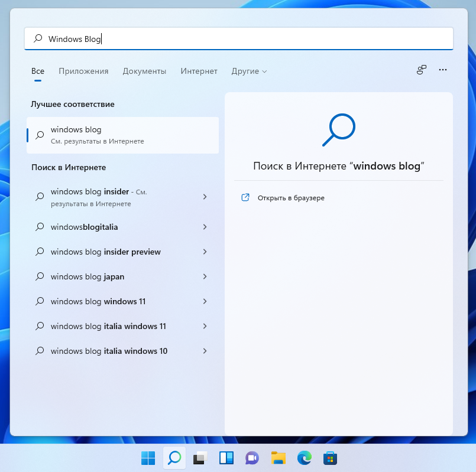Click the large magnifier icon in preview pane
476x472 pixels.
339,130
